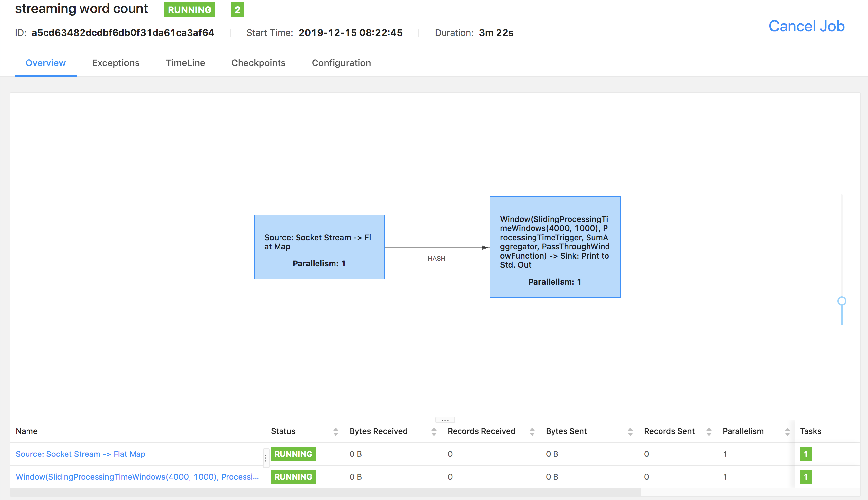Select the Source: Socket Stream graph node
Image resolution: width=868 pixels, height=500 pixels.
point(319,247)
